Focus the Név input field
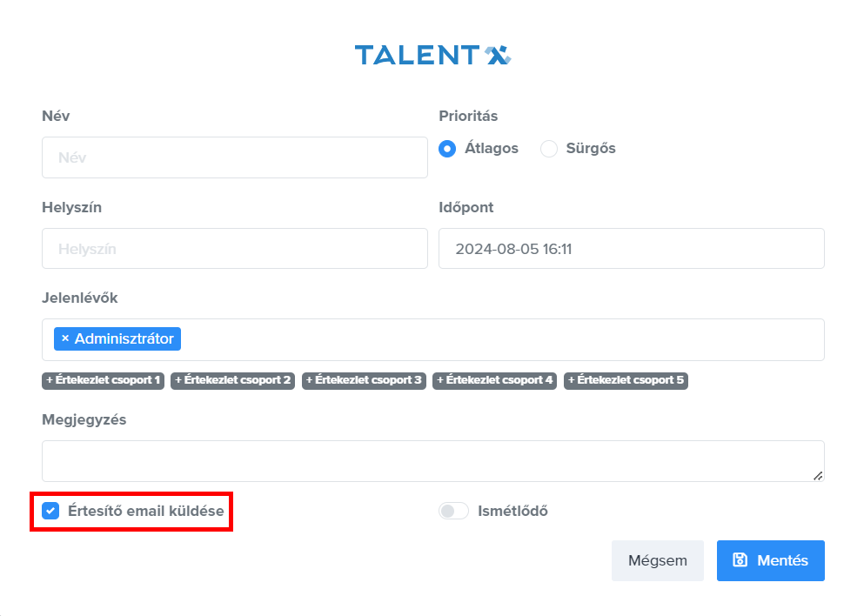Image resolution: width=864 pixels, height=616 pixels. [235, 157]
